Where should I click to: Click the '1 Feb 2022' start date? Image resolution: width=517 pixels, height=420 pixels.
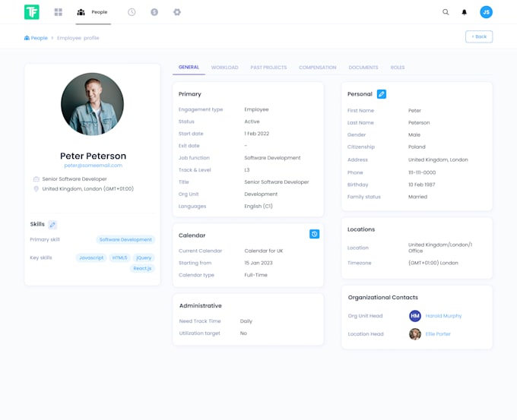[x=256, y=134]
